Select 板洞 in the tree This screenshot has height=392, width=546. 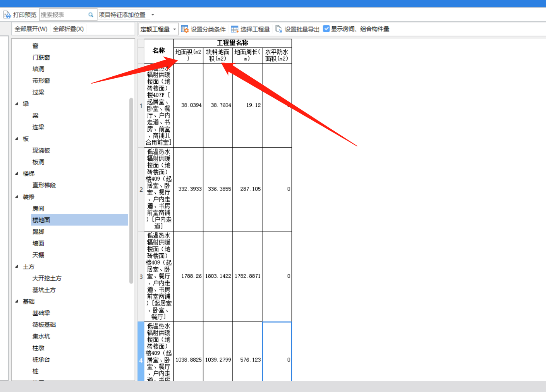(x=38, y=162)
